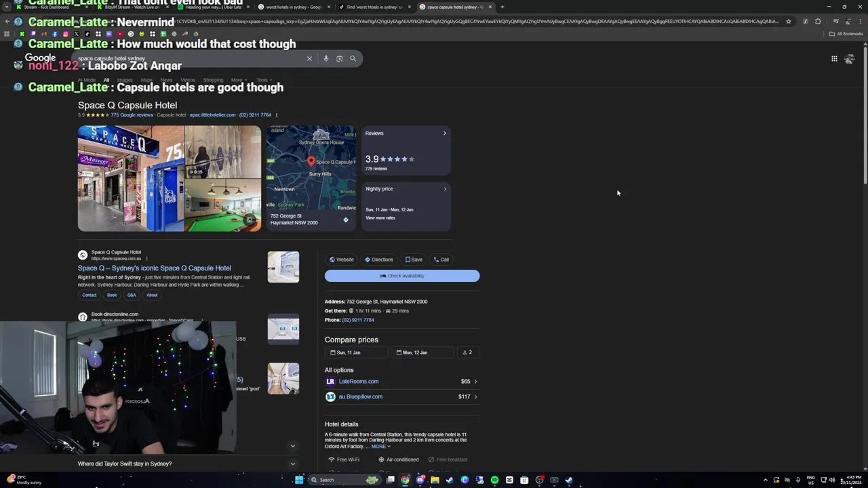Open the All Bookmarks folder

pos(846,34)
